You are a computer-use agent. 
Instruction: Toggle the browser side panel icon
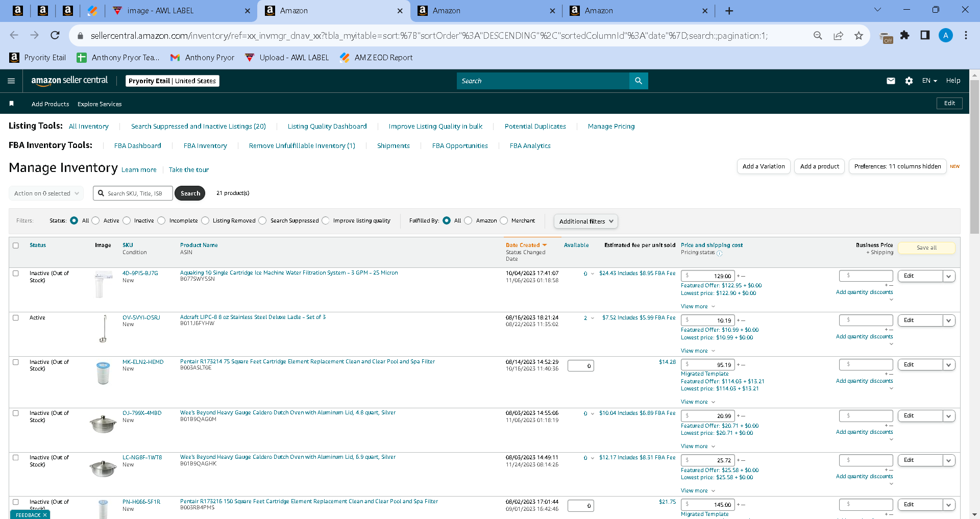pos(925,35)
